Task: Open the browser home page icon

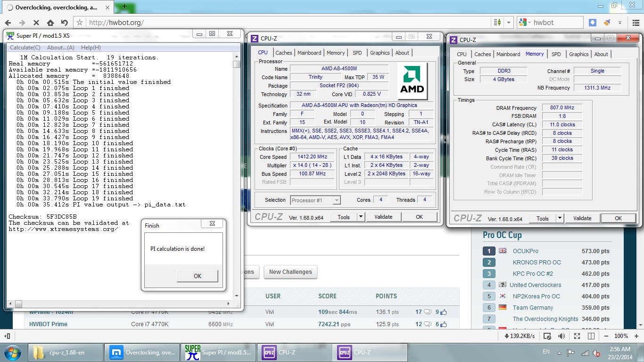Action: point(50,22)
